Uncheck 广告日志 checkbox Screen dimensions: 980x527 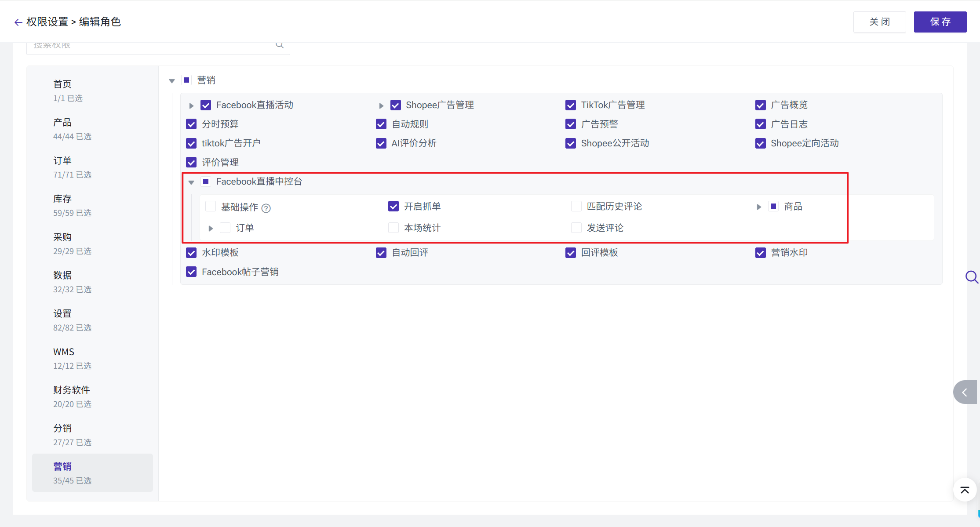point(761,124)
